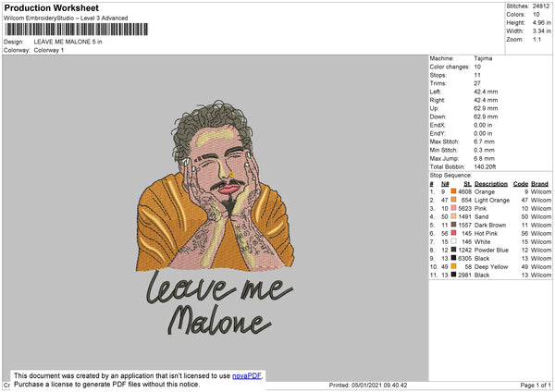555x392 pixels.
Task: Click the Total Bobbin value '140.20ft'
Action: [485, 166]
